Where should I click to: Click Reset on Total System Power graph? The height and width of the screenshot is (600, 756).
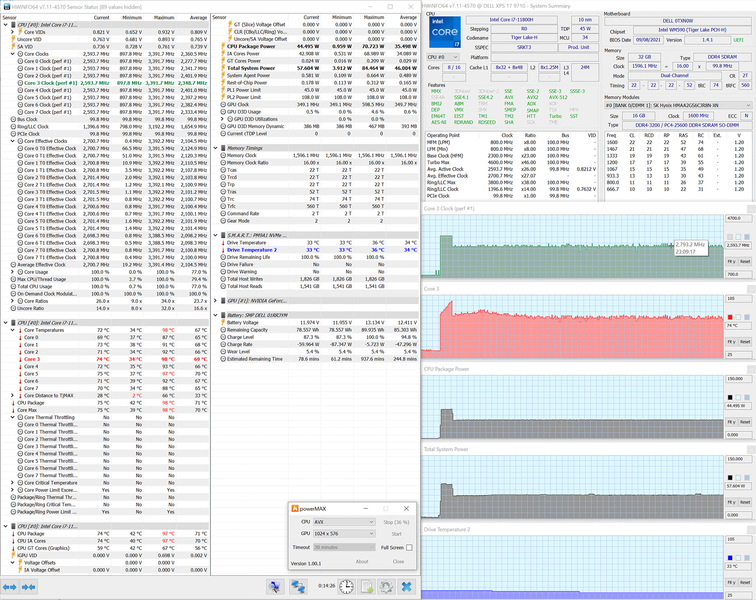pyautogui.click(x=745, y=502)
